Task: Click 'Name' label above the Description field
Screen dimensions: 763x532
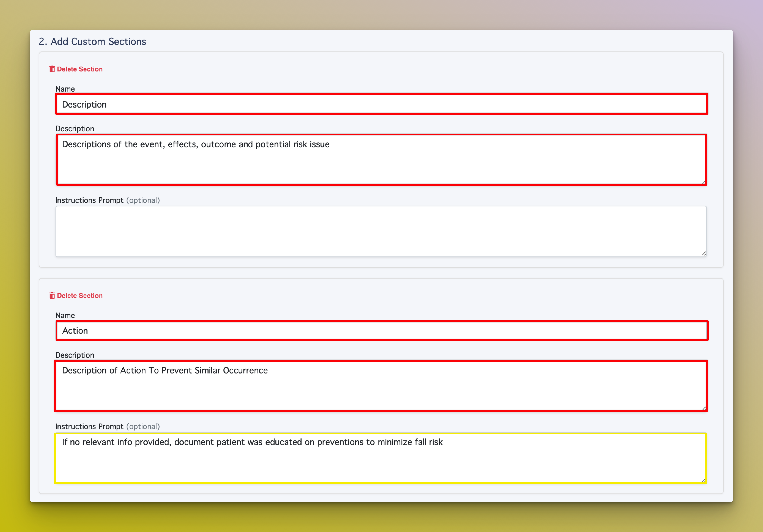Action: (x=65, y=89)
